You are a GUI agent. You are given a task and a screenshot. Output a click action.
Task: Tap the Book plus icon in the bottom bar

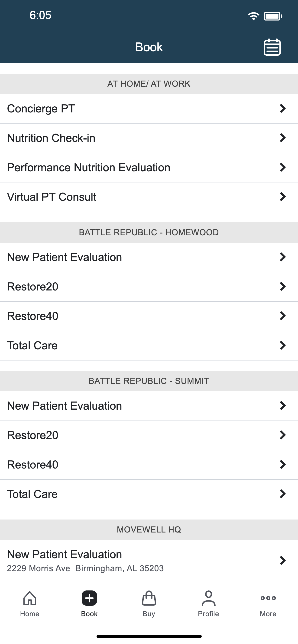[x=89, y=598]
